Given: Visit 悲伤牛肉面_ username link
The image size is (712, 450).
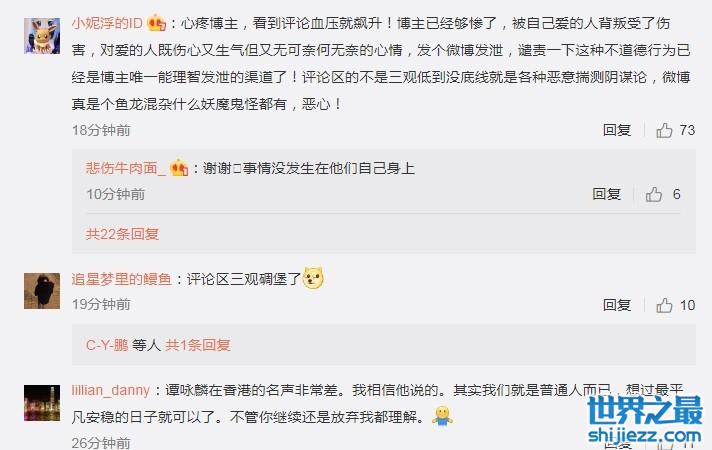Looking at the screenshot, I should (x=126, y=168).
